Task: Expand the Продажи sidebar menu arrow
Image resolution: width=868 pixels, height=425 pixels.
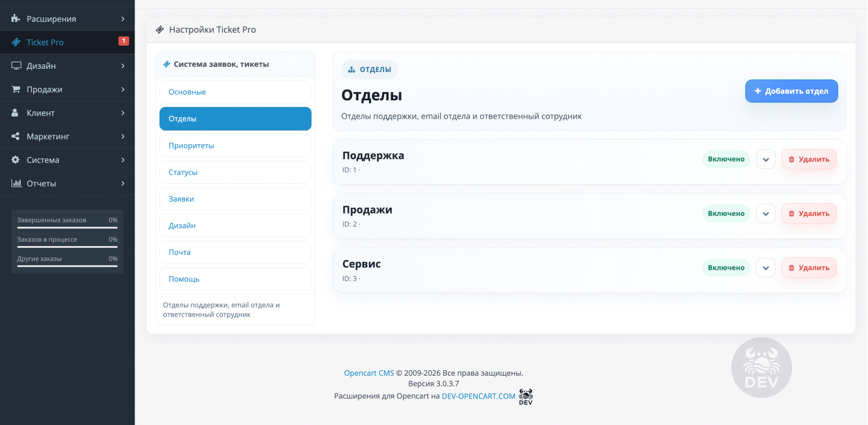Action: pyautogui.click(x=123, y=89)
